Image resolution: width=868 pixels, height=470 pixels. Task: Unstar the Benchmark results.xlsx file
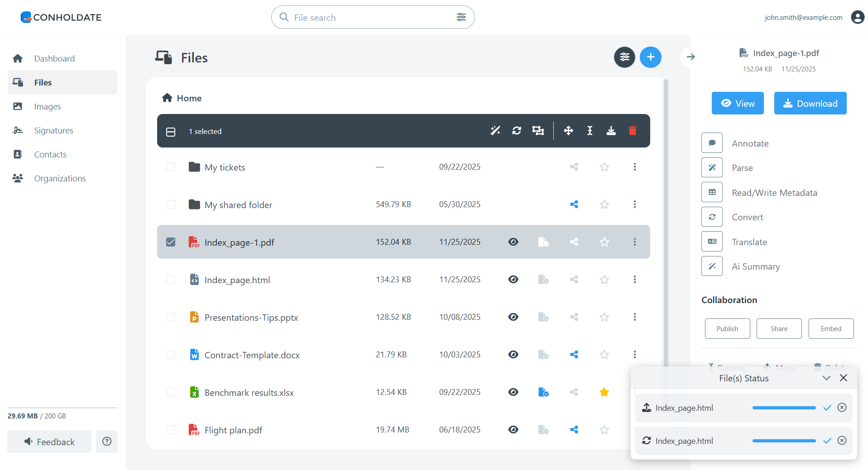click(x=604, y=392)
